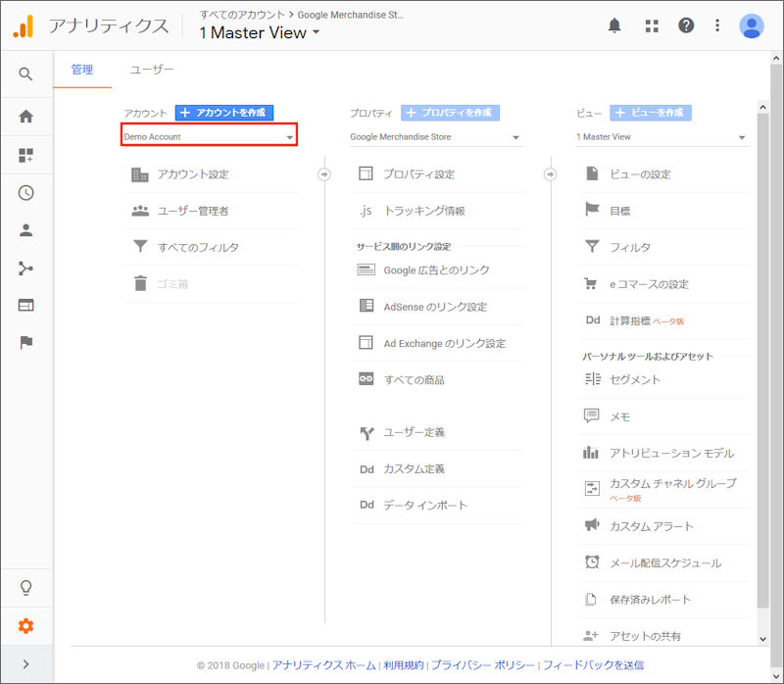Open Behavior window icon in sidebar
The width and height of the screenshot is (784, 684).
(25, 305)
